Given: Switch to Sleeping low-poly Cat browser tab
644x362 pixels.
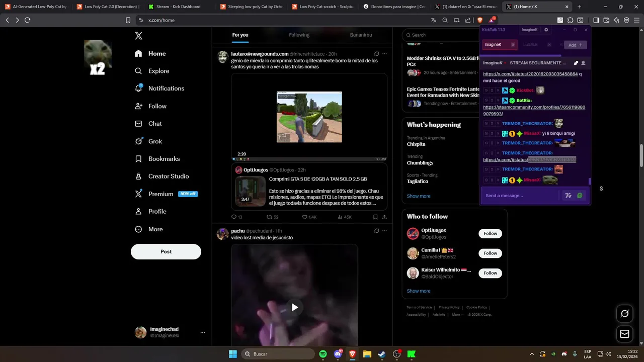Looking at the screenshot, I should pos(251,7).
